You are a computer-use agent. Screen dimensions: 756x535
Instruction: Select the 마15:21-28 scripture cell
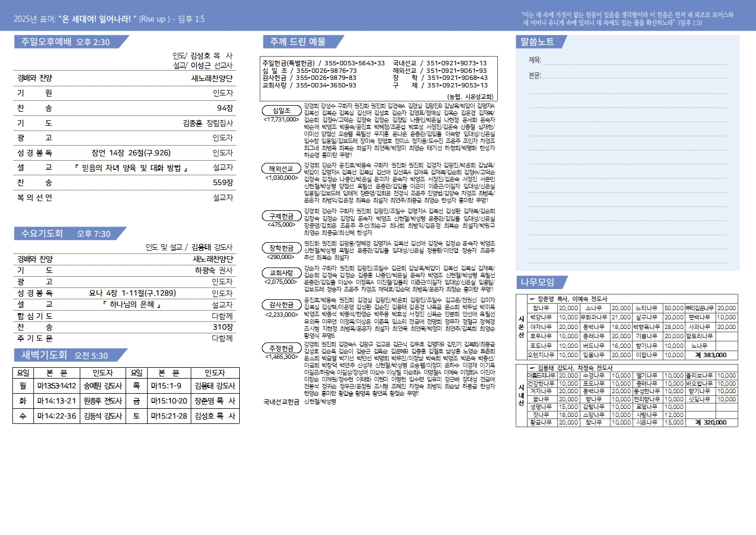point(169,416)
